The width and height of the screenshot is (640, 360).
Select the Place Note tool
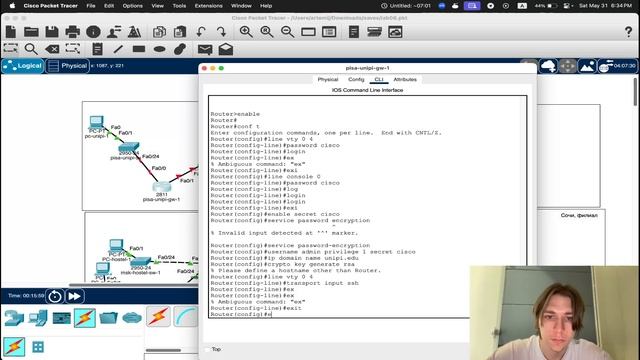coord(97,49)
